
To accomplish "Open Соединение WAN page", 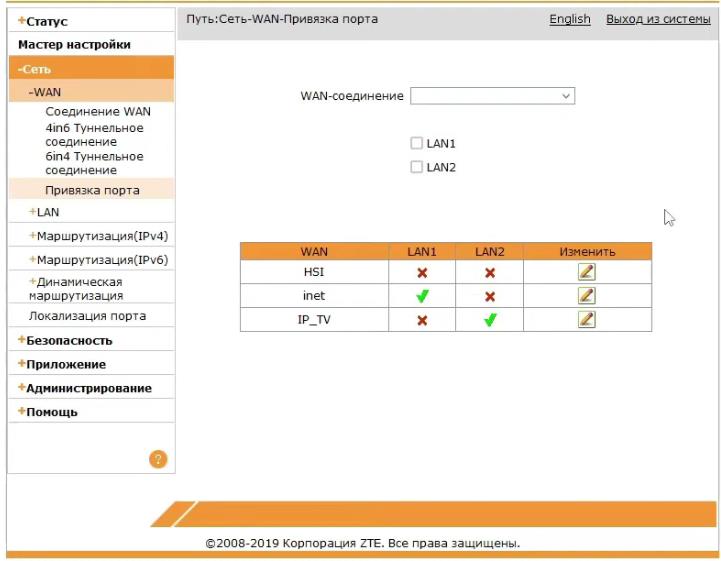I will [x=98, y=111].
